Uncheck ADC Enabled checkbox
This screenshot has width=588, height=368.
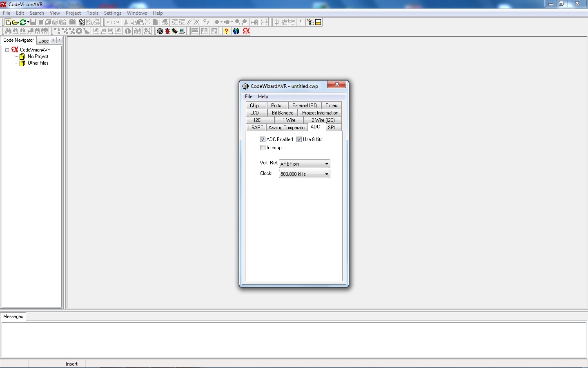pyautogui.click(x=263, y=139)
